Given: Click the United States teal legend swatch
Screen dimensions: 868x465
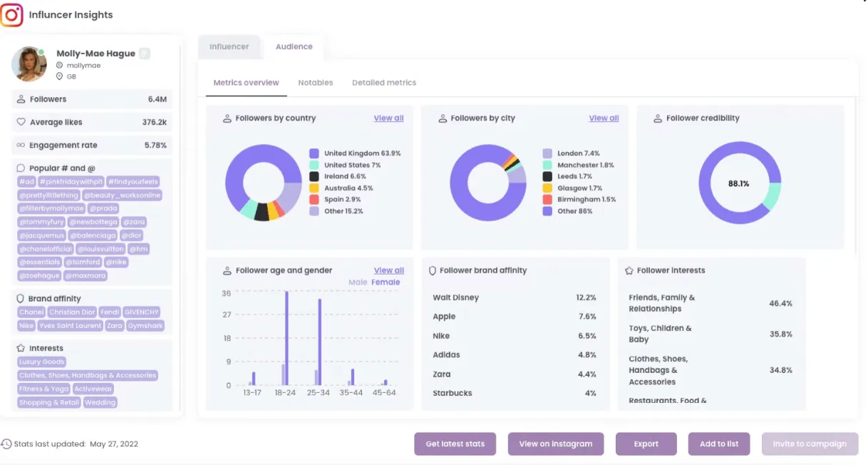Looking at the screenshot, I should (314, 165).
